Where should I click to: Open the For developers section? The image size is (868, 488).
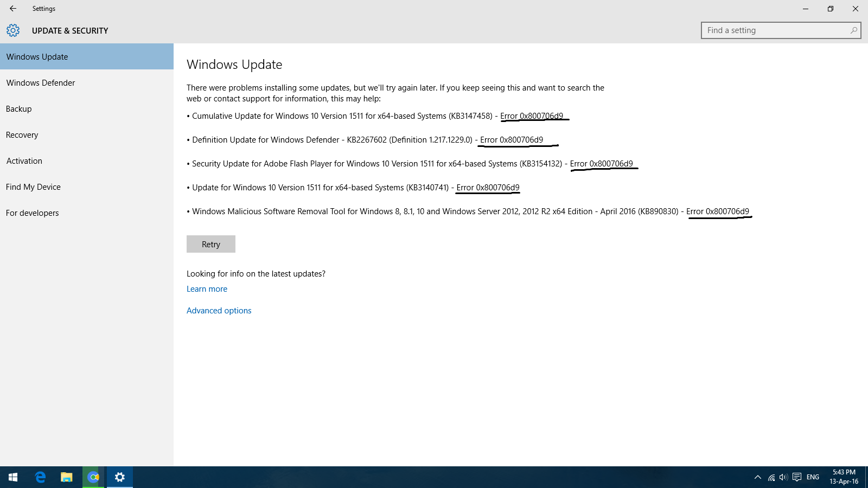point(87,213)
